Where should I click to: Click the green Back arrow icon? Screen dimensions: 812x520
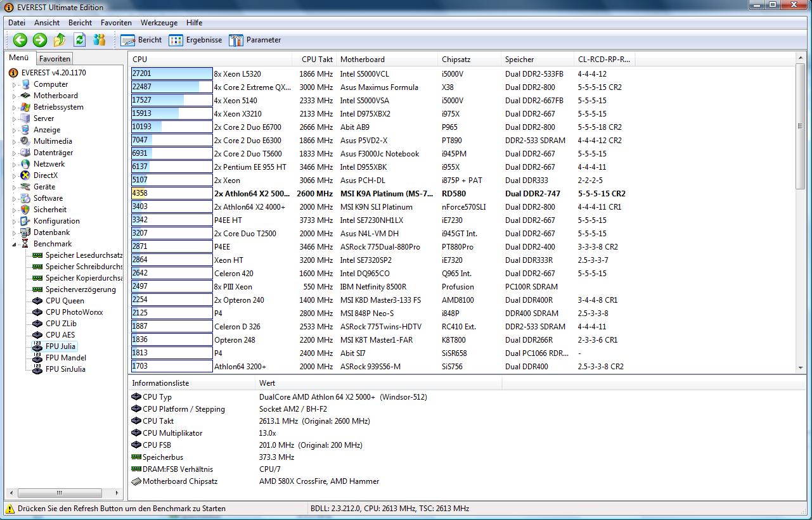[20, 40]
